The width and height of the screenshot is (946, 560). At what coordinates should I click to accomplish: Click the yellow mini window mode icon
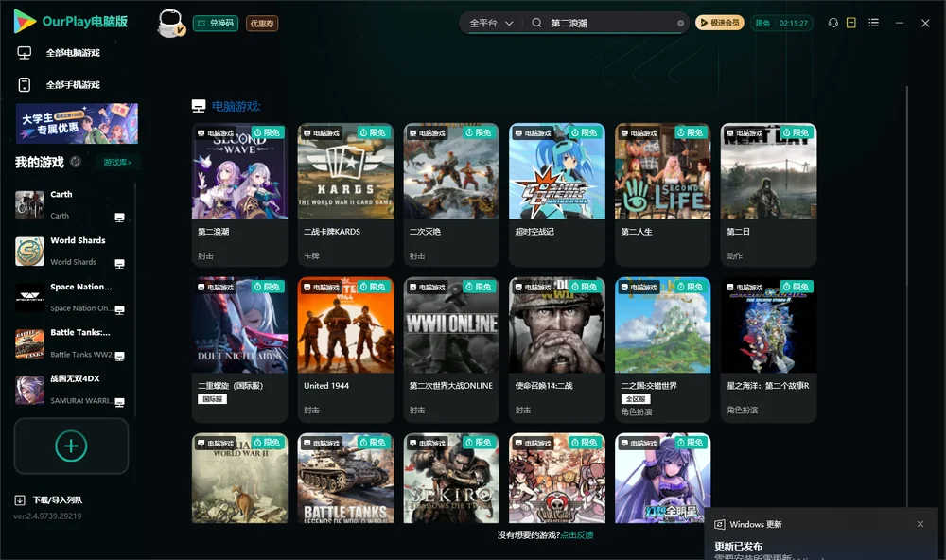pos(851,23)
